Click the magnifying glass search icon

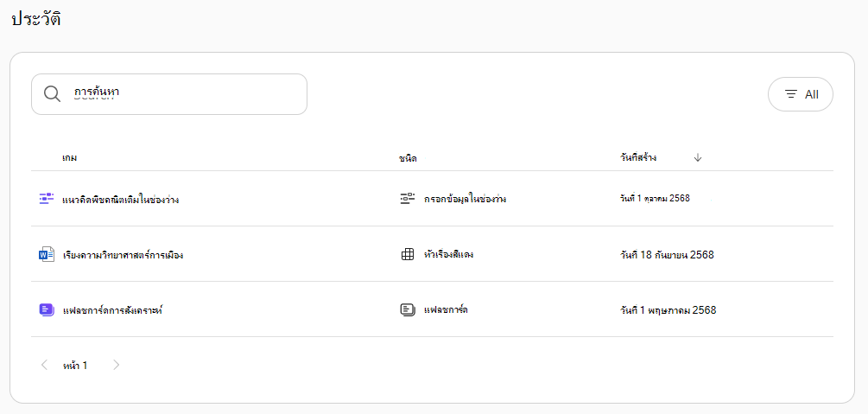(x=52, y=94)
